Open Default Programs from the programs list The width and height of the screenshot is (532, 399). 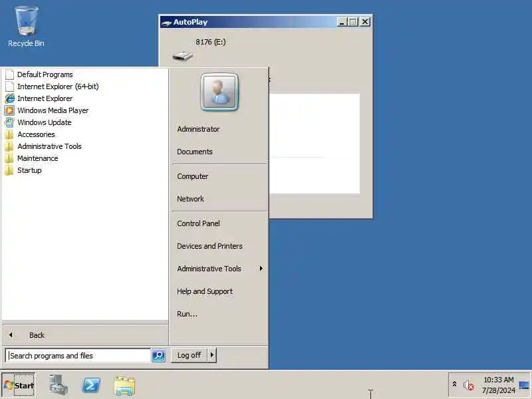45,74
